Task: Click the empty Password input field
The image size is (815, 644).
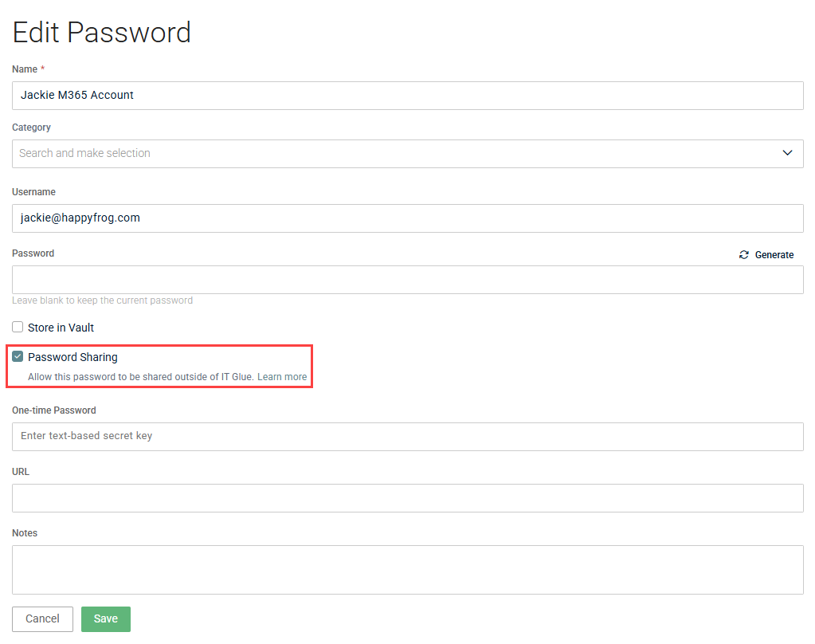Action: [408, 280]
